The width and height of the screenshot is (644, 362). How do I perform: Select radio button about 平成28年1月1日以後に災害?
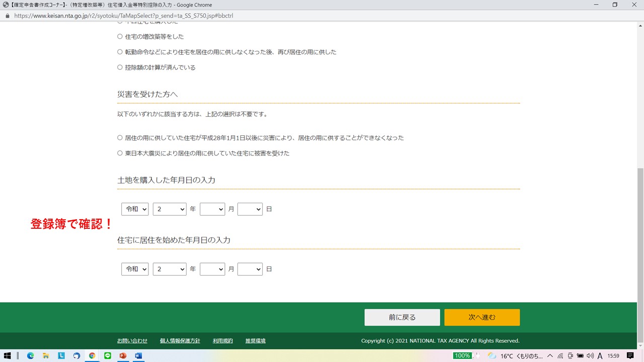tap(120, 137)
